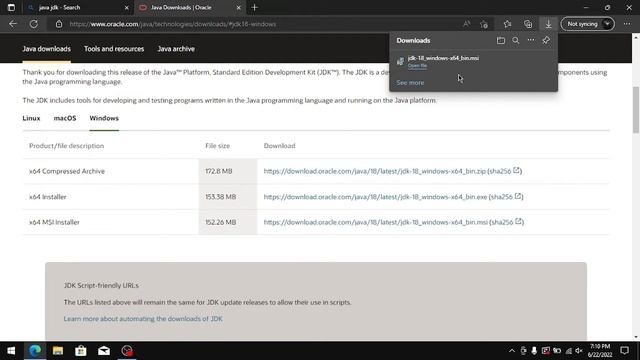Viewport: 640px width, 360px height.
Task: Go back with the browser back arrow
Action: click(x=13, y=24)
